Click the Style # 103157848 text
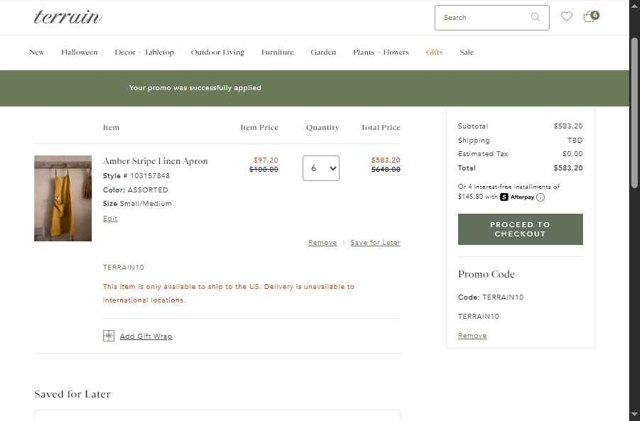The height and width of the screenshot is (421, 640). click(x=136, y=176)
